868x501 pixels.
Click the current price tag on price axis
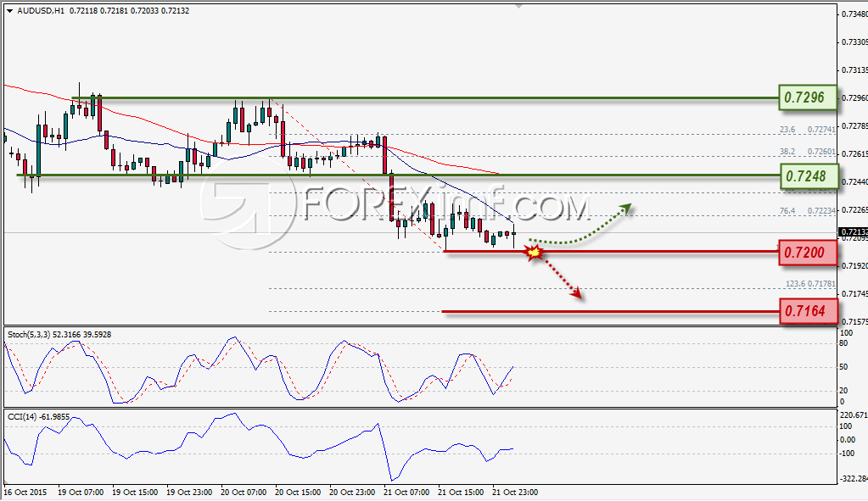(x=853, y=232)
